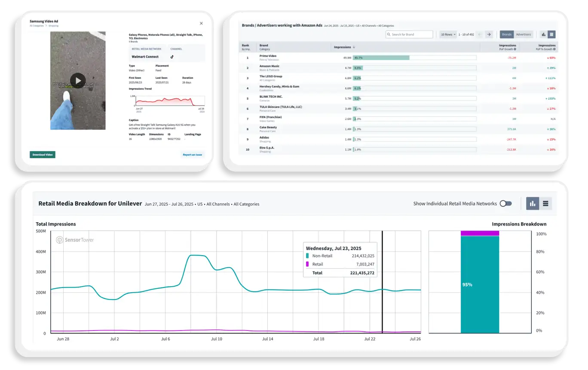
Task: Click the Retail magenta legend swatch in tooltip
Action: pos(307,264)
